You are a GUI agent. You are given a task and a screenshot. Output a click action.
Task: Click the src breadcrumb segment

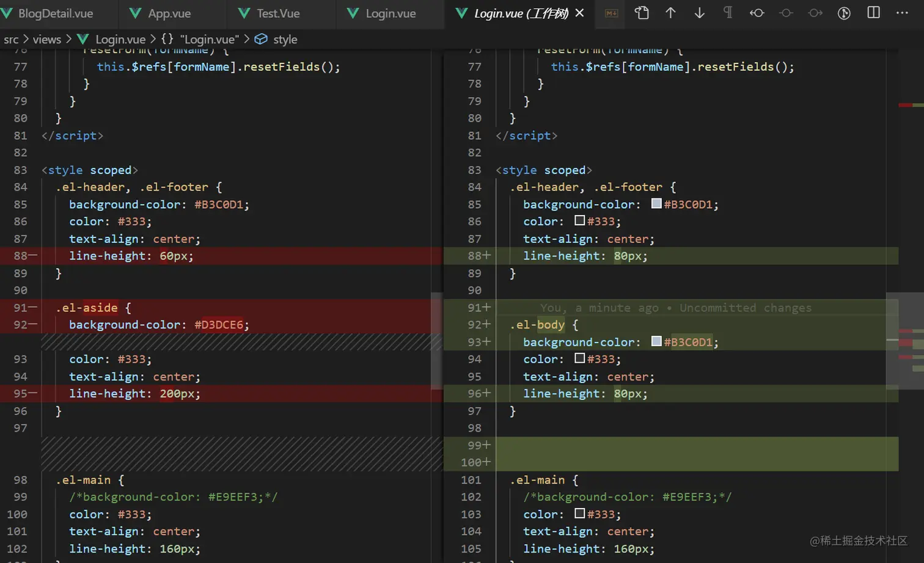[x=11, y=39]
